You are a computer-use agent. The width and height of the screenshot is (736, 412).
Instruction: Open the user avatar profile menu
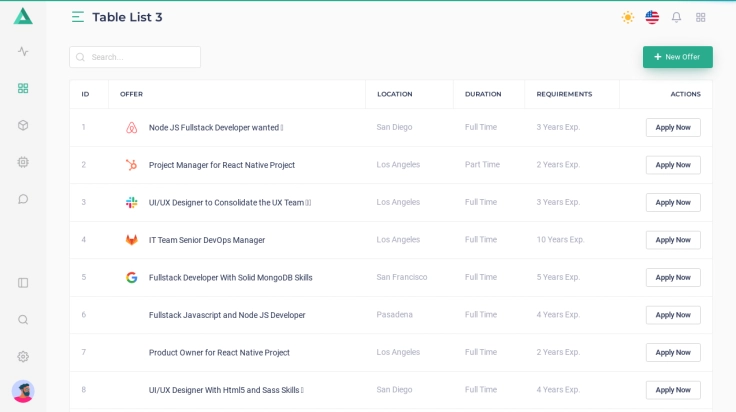coord(23,391)
